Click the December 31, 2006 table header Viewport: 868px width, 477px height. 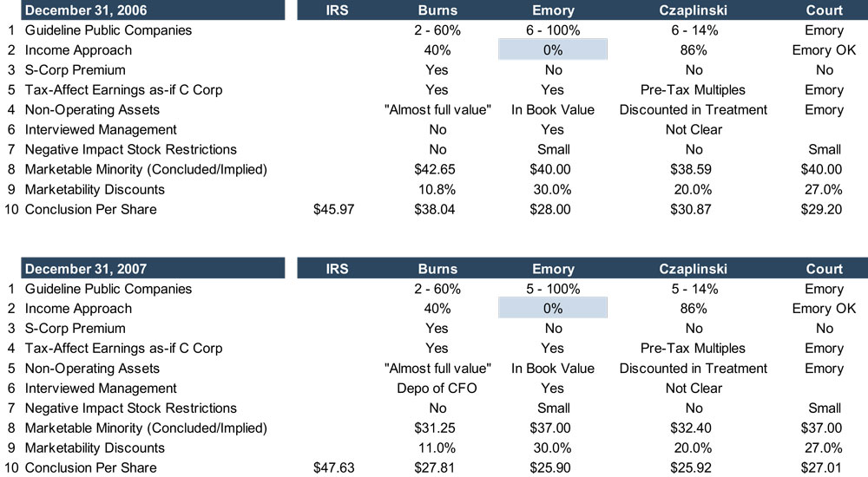click(86, 10)
